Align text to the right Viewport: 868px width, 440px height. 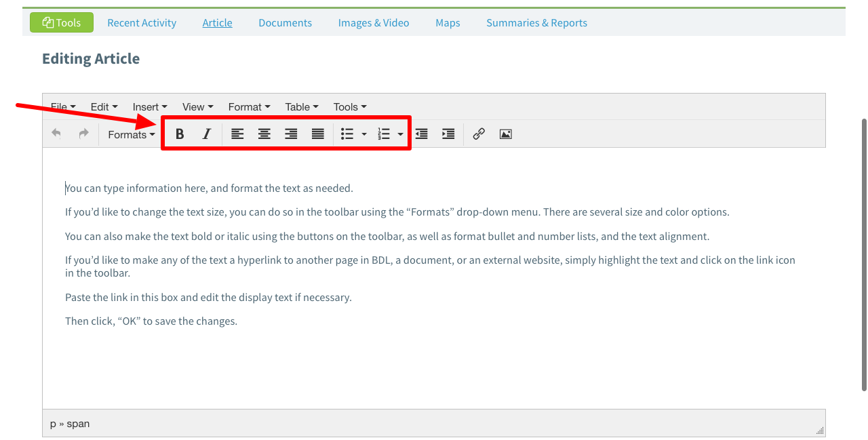pos(291,134)
